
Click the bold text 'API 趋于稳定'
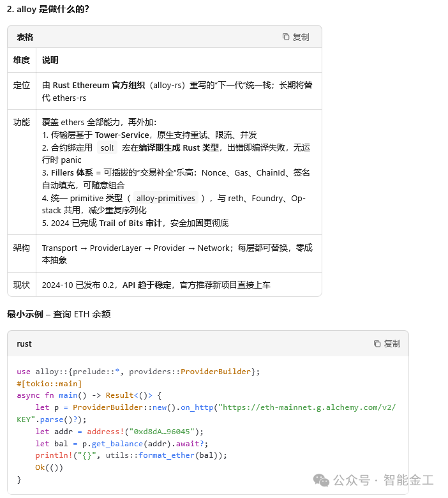click(x=147, y=285)
